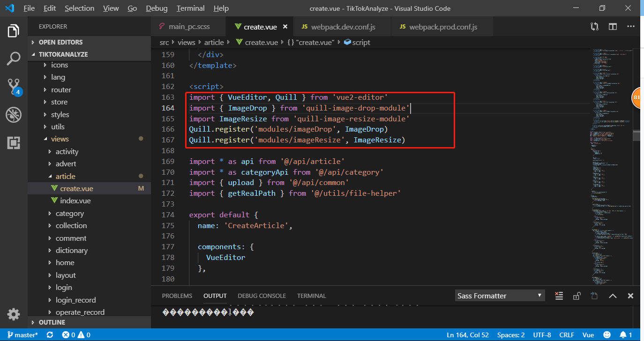Click the open changes compare icon

click(x=595, y=27)
